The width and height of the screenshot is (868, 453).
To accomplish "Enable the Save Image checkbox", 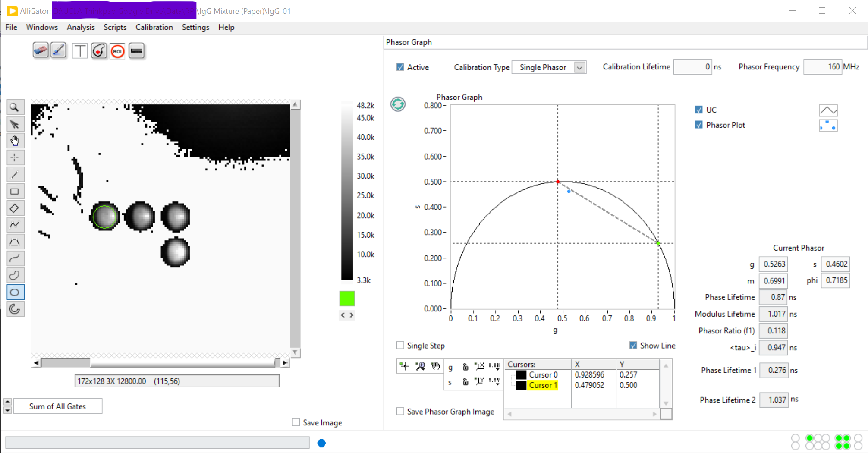I will 296,422.
